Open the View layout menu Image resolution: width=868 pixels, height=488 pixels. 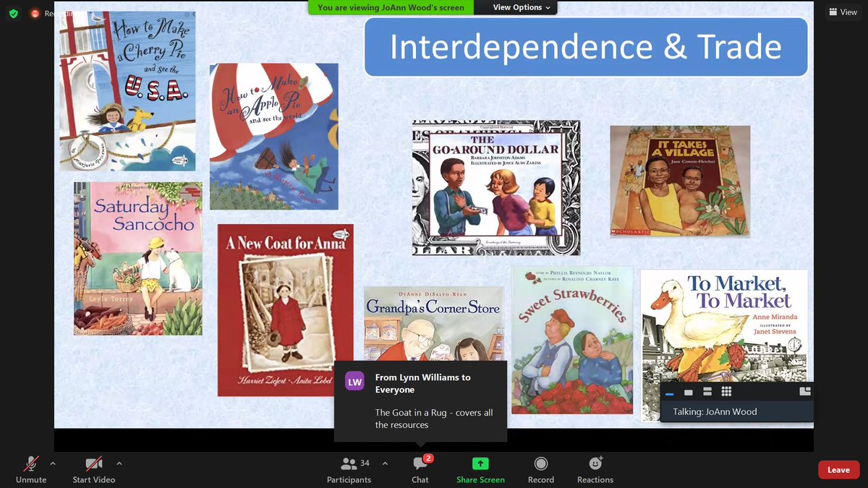tap(843, 12)
